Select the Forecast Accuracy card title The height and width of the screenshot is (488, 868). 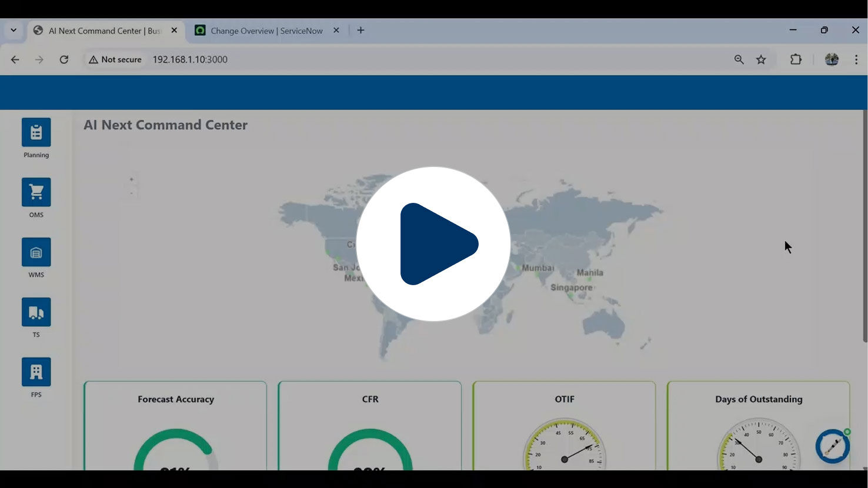[x=176, y=399]
